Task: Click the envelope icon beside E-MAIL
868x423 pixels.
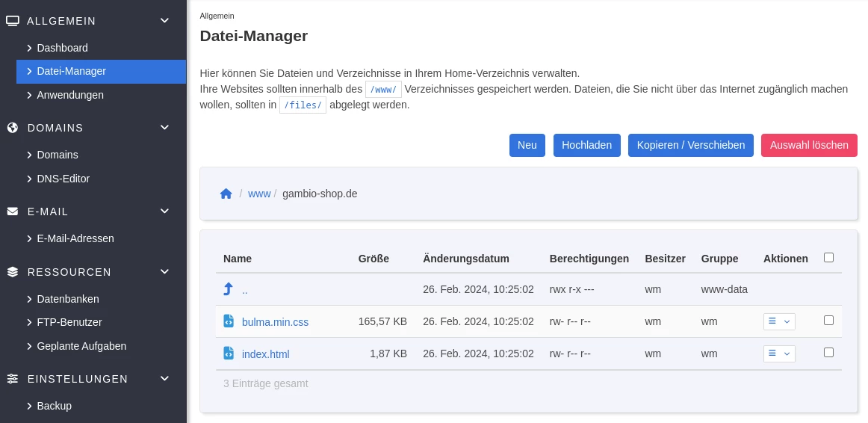Action: pyautogui.click(x=12, y=211)
